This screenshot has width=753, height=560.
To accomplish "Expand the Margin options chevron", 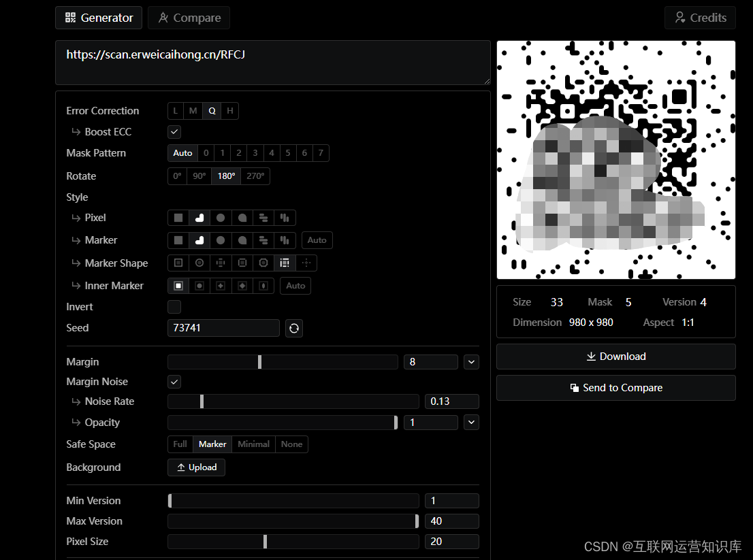I will coord(472,362).
